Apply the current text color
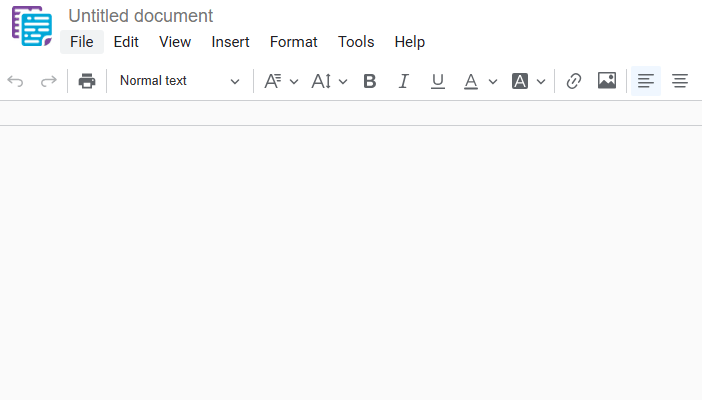 pos(471,81)
